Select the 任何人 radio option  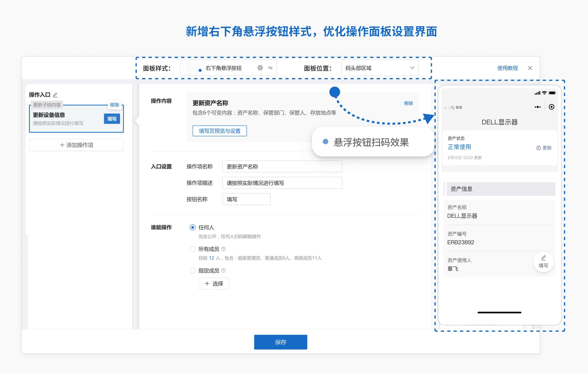coord(192,227)
